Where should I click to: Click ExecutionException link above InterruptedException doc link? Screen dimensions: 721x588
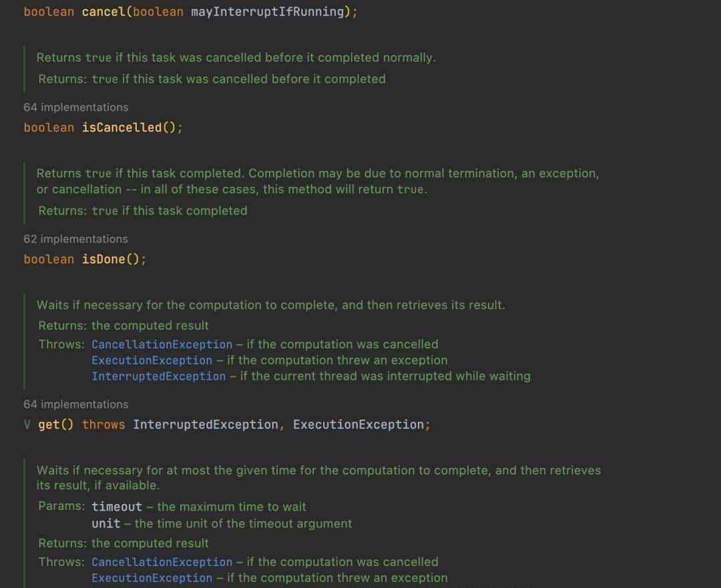click(x=152, y=360)
